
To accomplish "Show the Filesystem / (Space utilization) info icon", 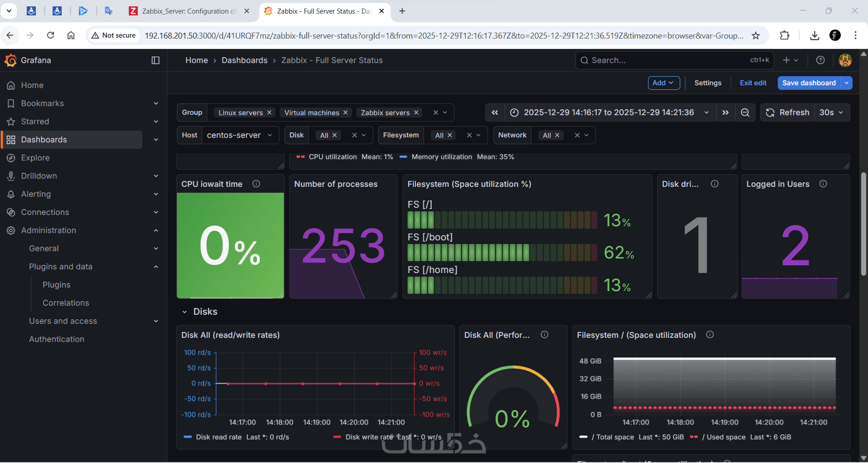I will (x=710, y=335).
